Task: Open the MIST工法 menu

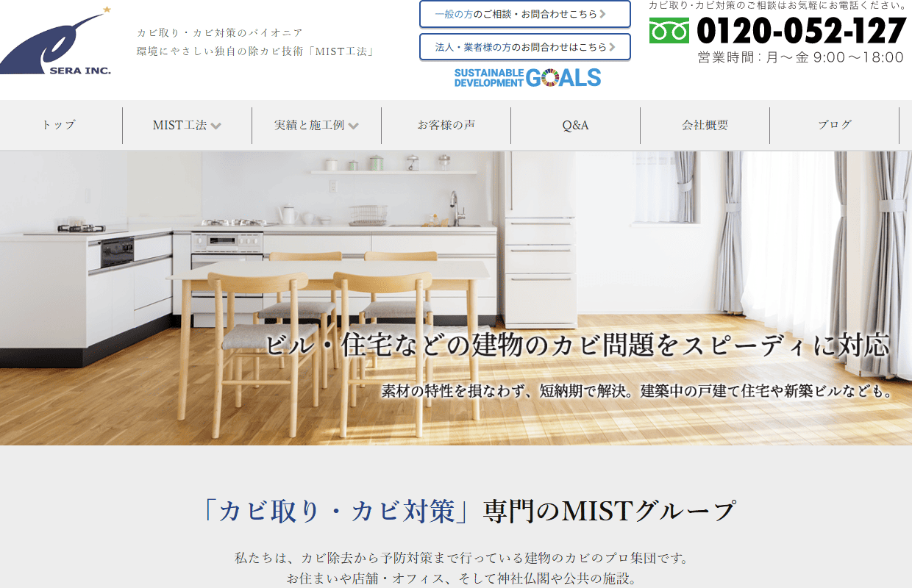Action: point(187,125)
